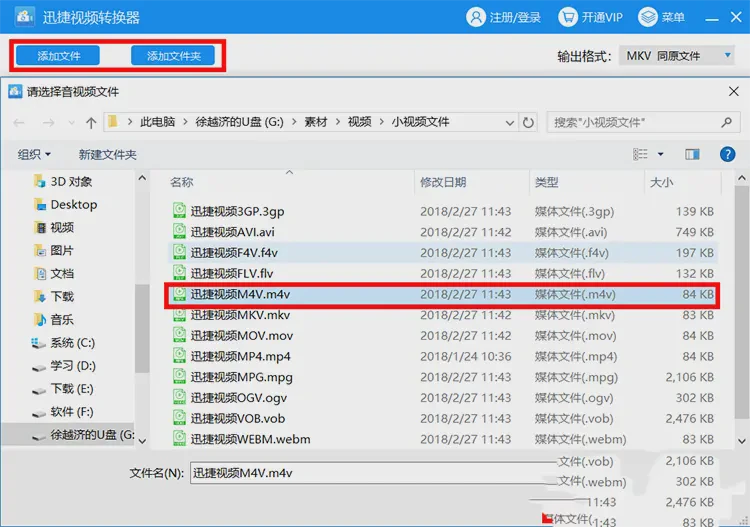This screenshot has height=527, width=750.
Task: Click the 添加文件夹 button
Action: pyautogui.click(x=173, y=56)
